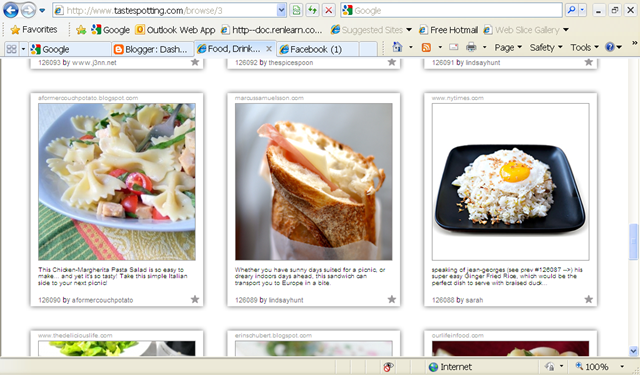The height and width of the screenshot is (375, 640).
Task: Visit the ourlifeinfood.com source link
Action: 458,335
